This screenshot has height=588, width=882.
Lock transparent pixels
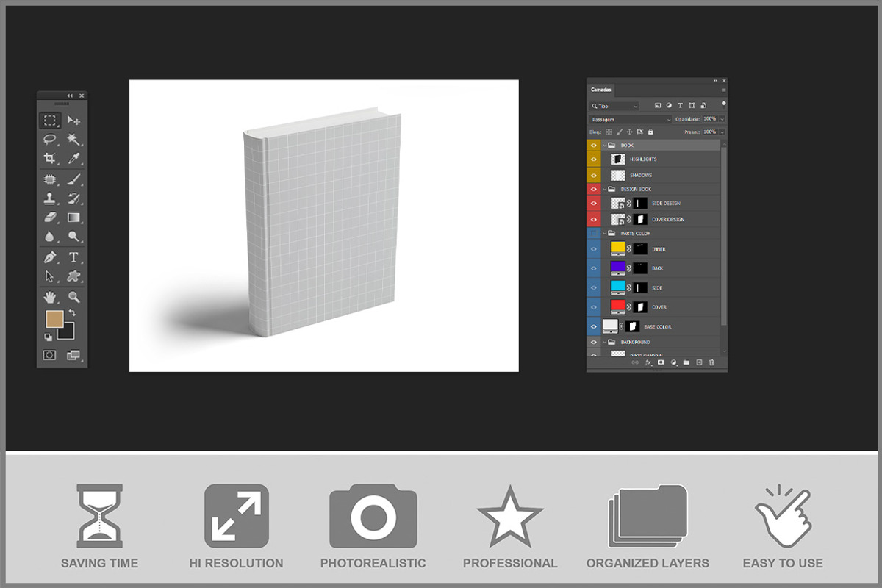(x=609, y=132)
